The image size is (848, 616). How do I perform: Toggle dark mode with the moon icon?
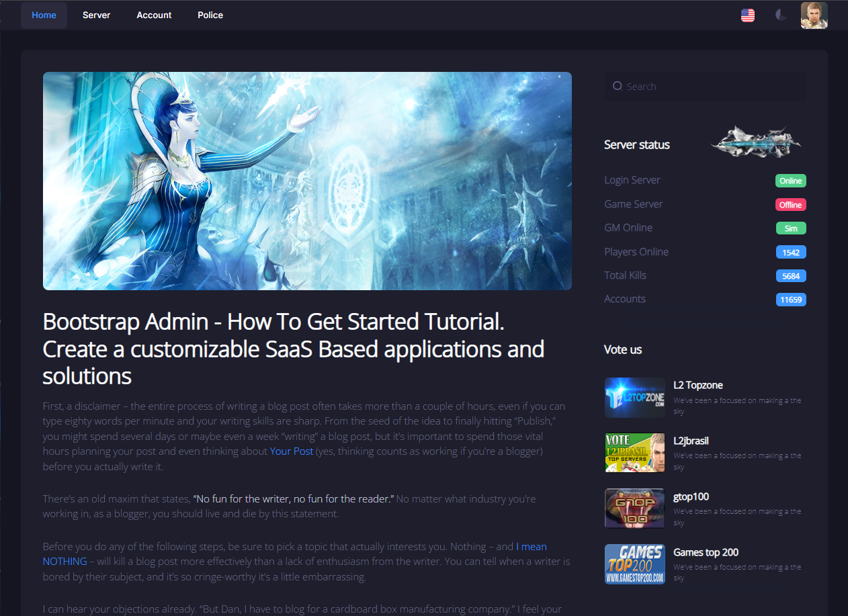(x=781, y=15)
